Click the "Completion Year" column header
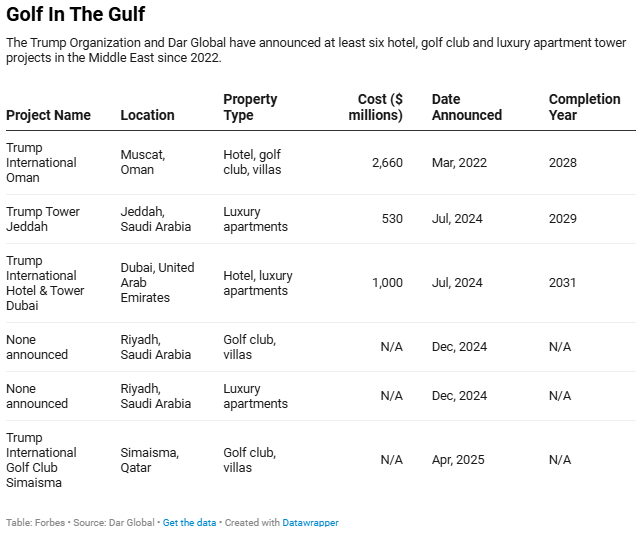Viewport: 642px width, 543px height. tap(584, 107)
